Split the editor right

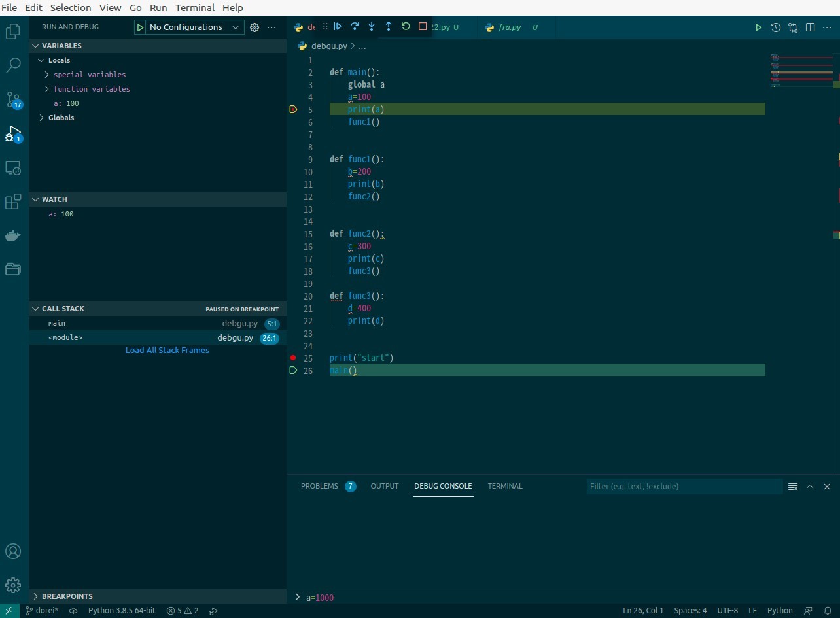click(x=810, y=27)
